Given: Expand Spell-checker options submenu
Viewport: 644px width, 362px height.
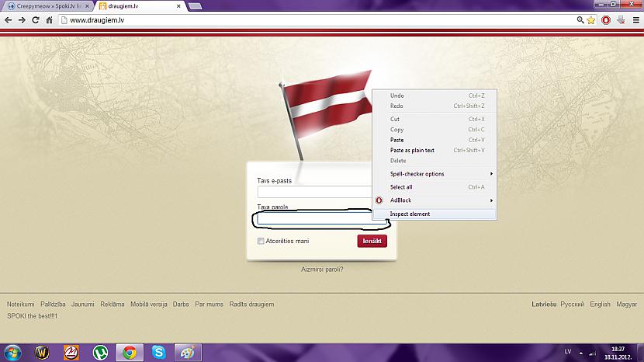Looking at the screenshot, I should click(435, 173).
